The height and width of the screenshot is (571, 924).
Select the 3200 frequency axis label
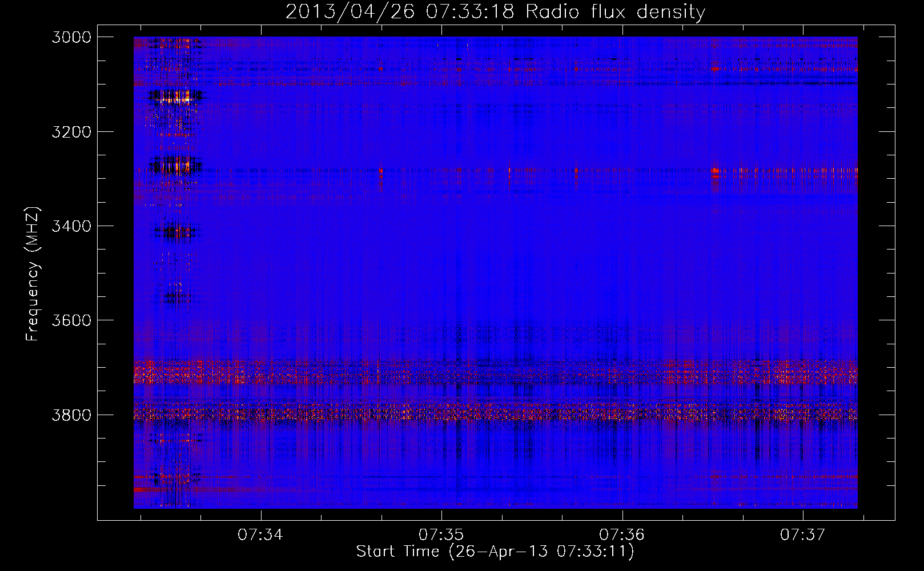[71, 132]
